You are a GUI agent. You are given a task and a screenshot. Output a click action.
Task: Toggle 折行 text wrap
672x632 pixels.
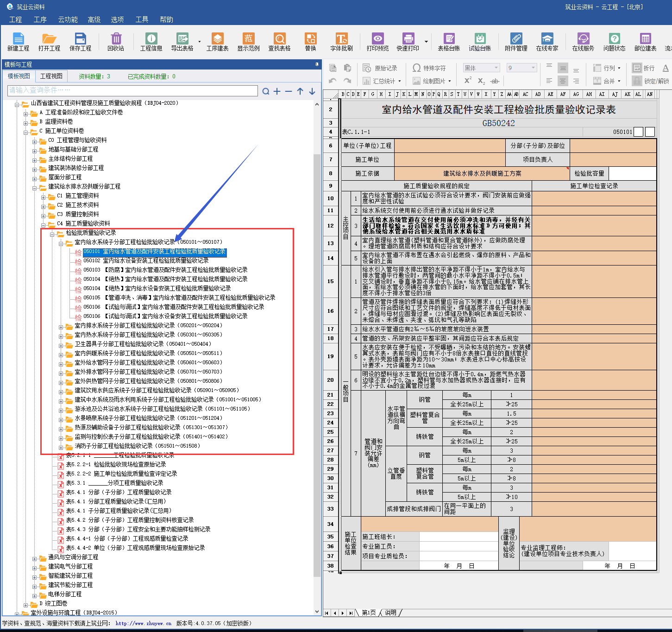644,68
